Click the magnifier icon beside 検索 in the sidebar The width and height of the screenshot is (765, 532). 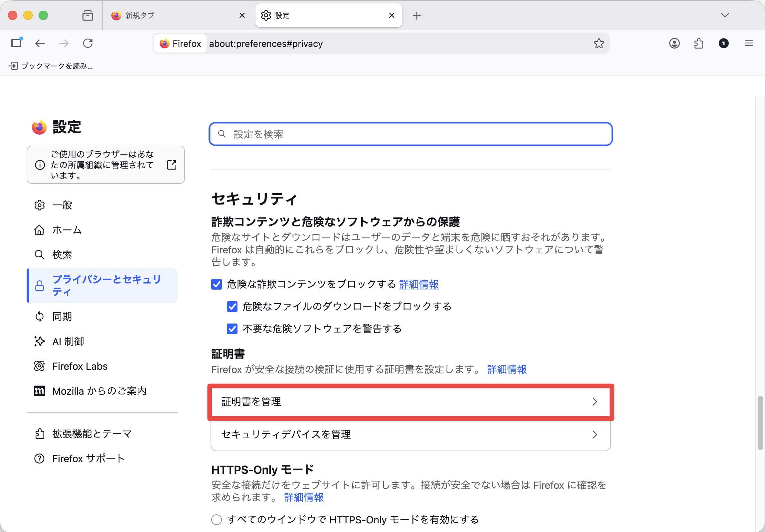coord(39,254)
